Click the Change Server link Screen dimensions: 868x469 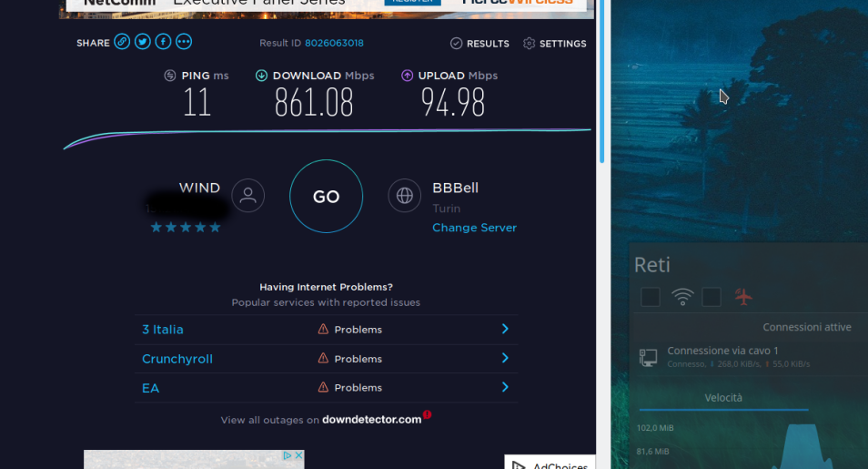474,228
